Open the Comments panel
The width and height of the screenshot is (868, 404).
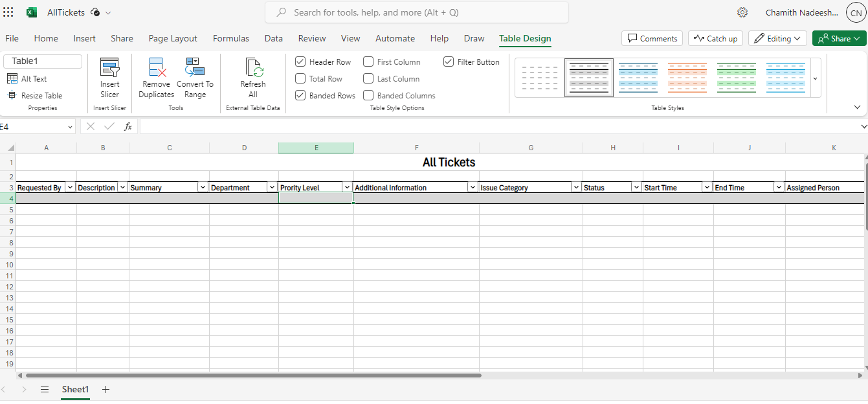click(x=652, y=38)
